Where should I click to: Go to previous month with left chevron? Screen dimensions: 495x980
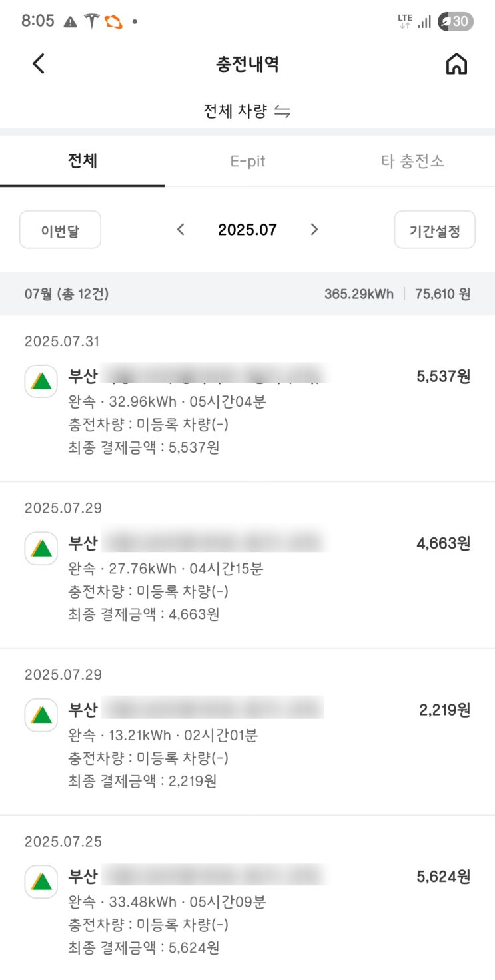(x=180, y=230)
